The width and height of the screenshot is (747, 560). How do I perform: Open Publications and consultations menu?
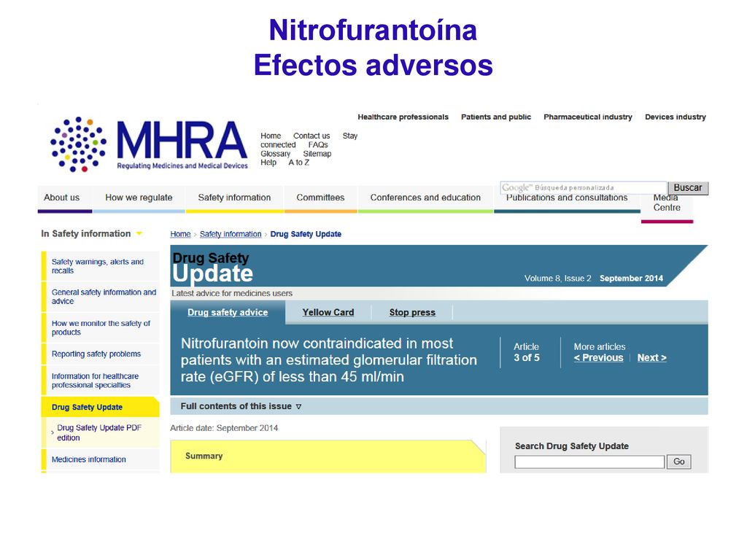(x=567, y=198)
